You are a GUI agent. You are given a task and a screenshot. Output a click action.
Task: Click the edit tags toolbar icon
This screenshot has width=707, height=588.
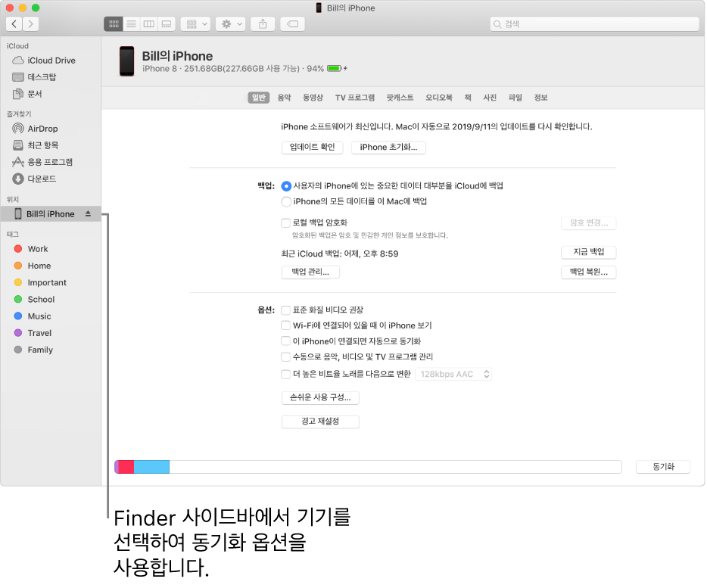point(293,24)
